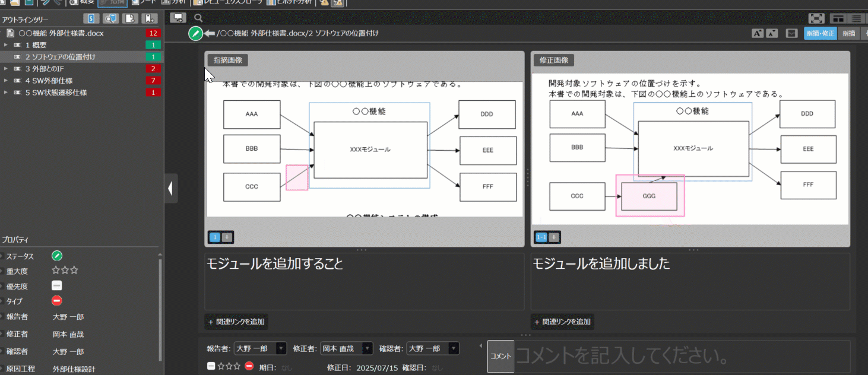Click add bookmark icon in outline tree header
868x375 pixels.
point(151,18)
